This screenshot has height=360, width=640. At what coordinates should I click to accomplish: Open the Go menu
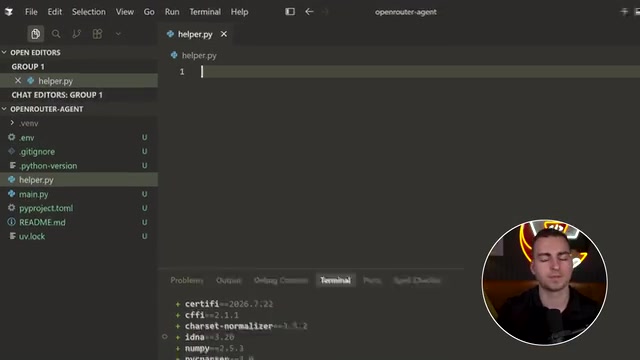[x=149, y=12]
